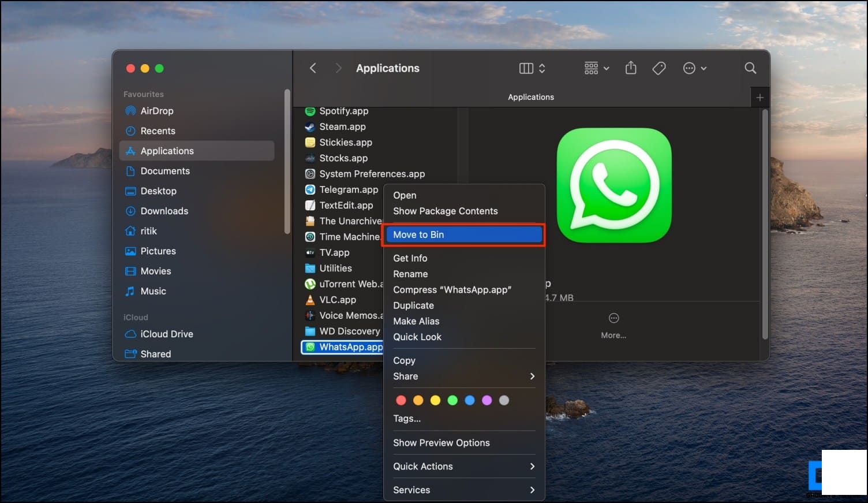The height and width of the screenshot is (503, 868).
Task: Choose Quick Look in context menu
Action: coord(464,337)
